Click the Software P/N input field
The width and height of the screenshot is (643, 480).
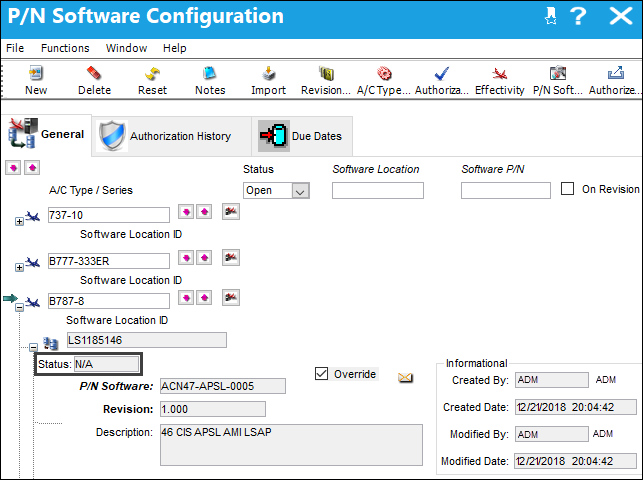pyautogui.click(x=506, y=191)
